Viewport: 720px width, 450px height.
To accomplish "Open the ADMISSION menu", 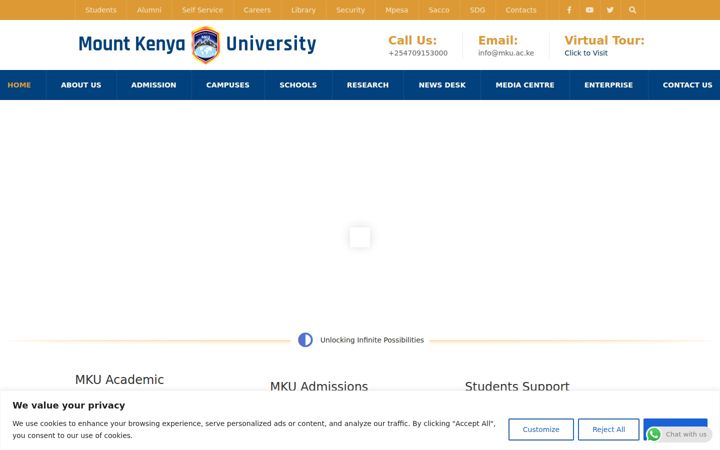I will click(153, 85).
